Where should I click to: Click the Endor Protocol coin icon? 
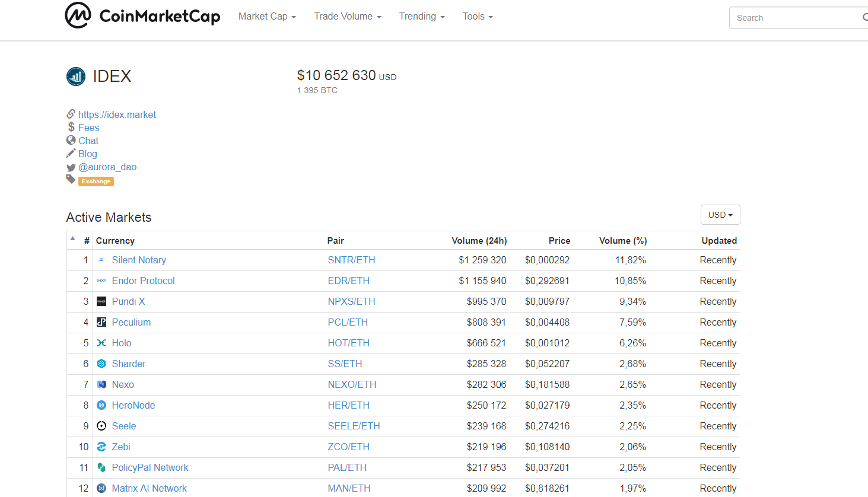(x=101, y=281)
